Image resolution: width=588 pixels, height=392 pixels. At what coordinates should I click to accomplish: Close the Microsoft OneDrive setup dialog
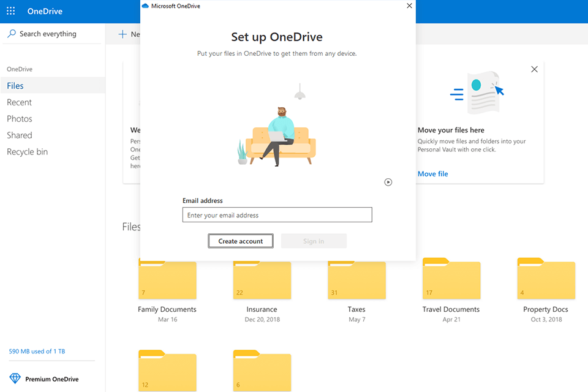(x=410, y=6)
